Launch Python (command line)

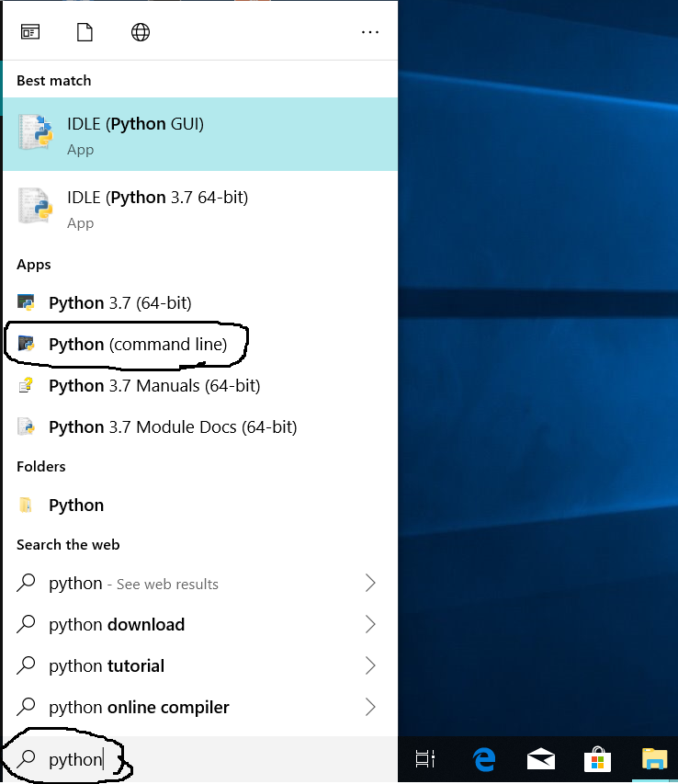tap(200, 344)
